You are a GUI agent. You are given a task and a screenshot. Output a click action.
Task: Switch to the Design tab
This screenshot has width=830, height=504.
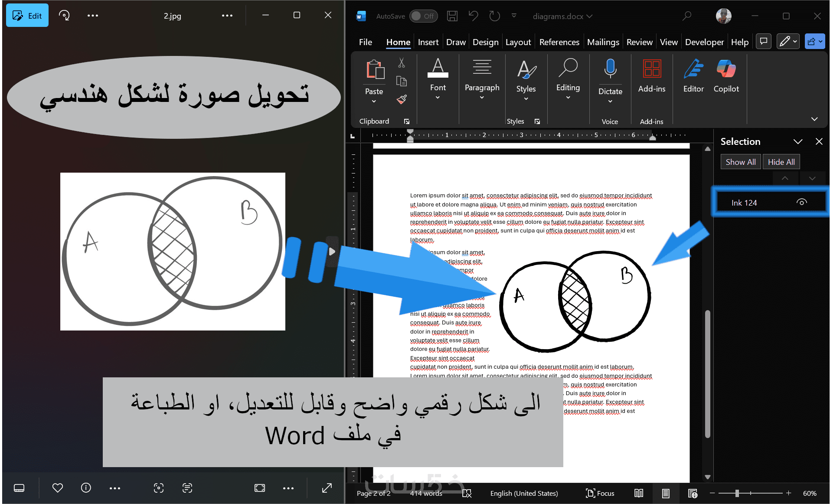point(485,42)
